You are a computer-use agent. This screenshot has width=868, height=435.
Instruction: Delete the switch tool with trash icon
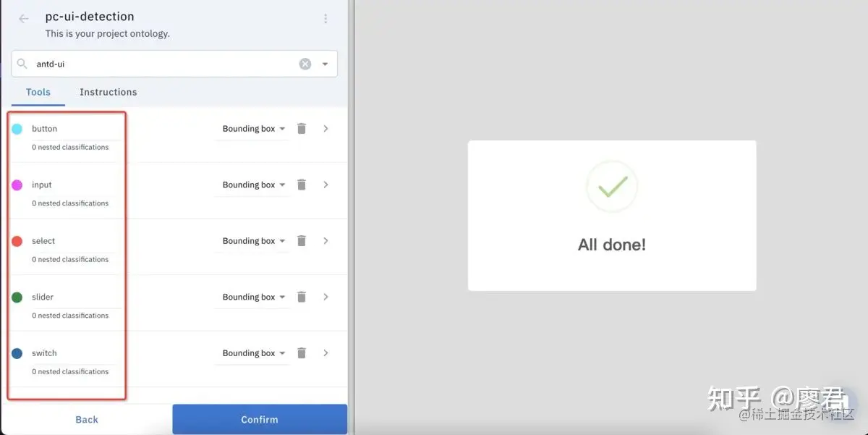(302, 352)
